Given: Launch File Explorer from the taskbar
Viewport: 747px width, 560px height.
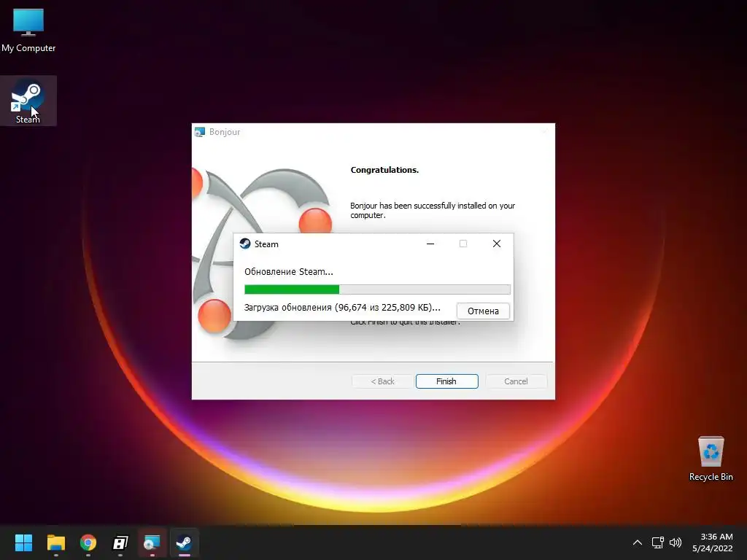Looking at the screenshot, I should tap(55, 542).
